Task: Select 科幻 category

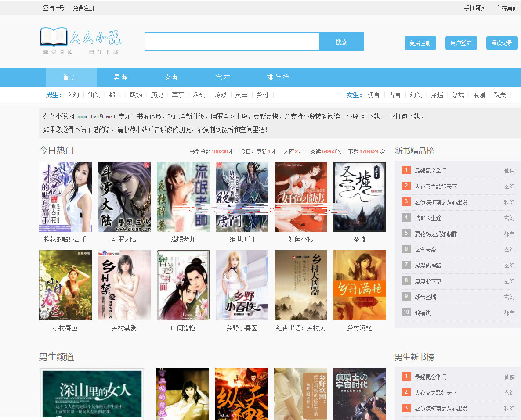Action: point(199,95)
